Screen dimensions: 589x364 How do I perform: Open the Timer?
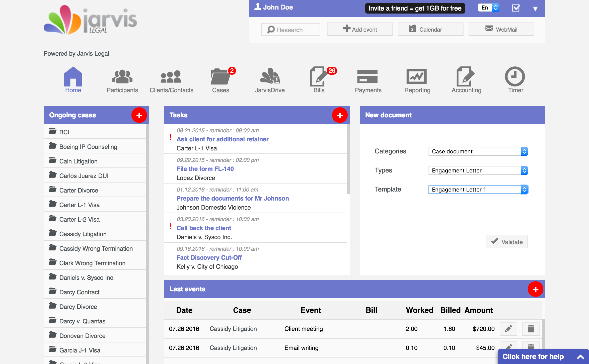(x=515, y=80)
